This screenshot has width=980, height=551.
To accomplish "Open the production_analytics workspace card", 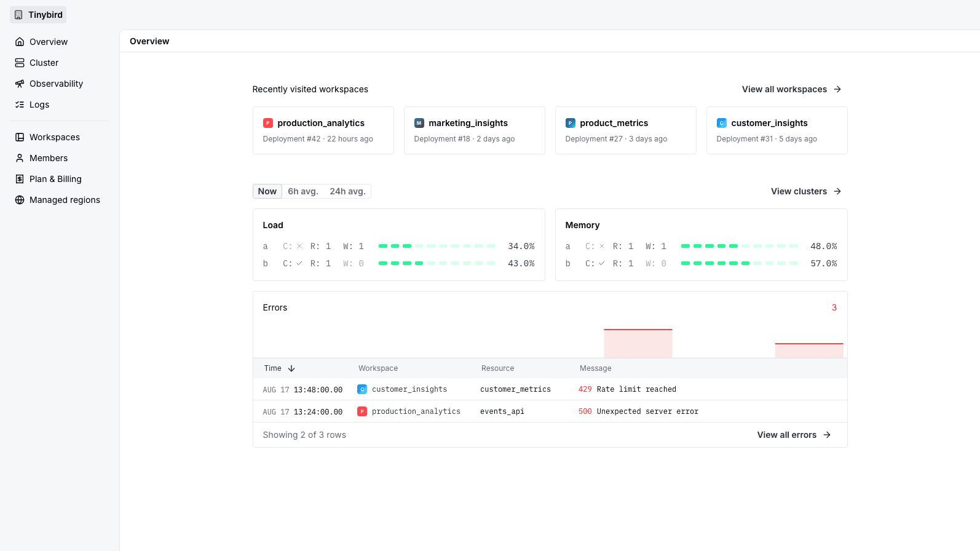I will [323, 130].
